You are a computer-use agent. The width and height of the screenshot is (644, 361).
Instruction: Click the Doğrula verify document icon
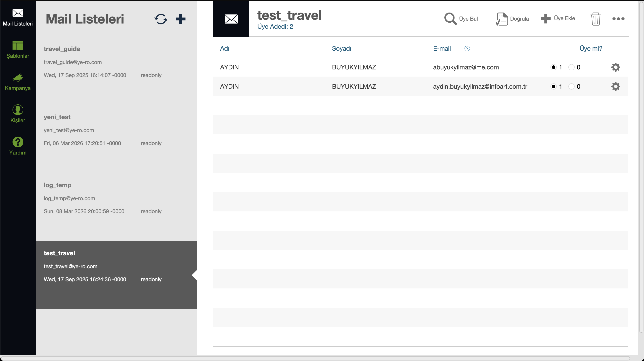point(501,19)
